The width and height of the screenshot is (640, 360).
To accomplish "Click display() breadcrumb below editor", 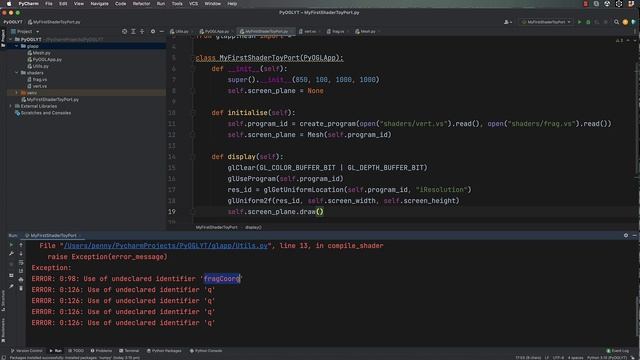I will coord(253,227).
